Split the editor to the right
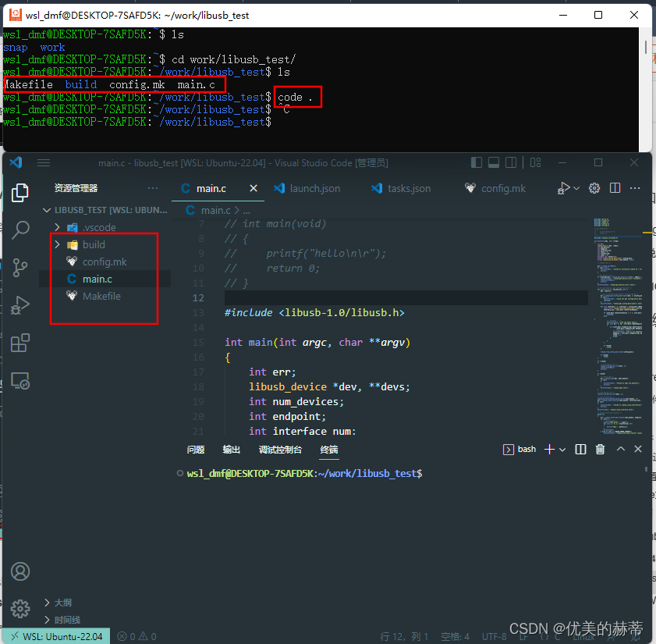This screenshot has height=644, width=656. pos(615,188)
